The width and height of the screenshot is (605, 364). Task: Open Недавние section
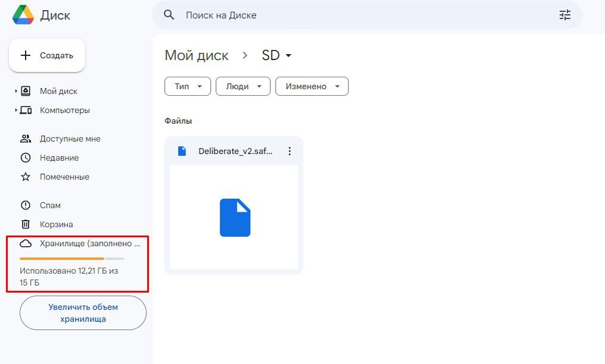pos(60,158)
